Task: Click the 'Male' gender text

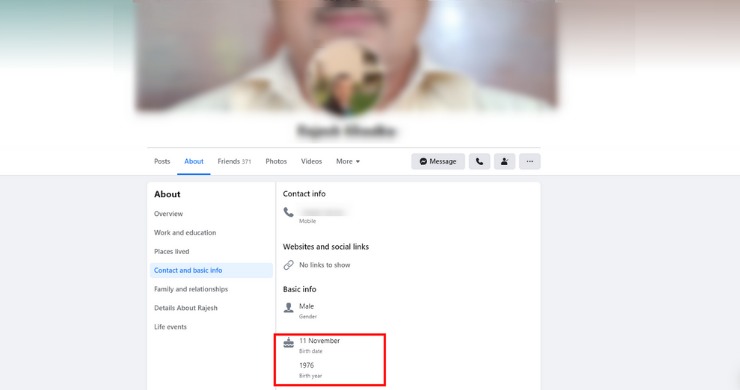Action: (x=306, y=306)
